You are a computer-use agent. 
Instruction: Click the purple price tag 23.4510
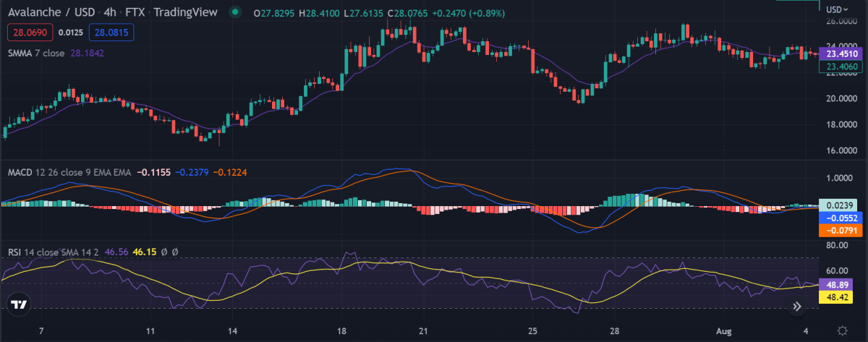(x=843, y=53)
